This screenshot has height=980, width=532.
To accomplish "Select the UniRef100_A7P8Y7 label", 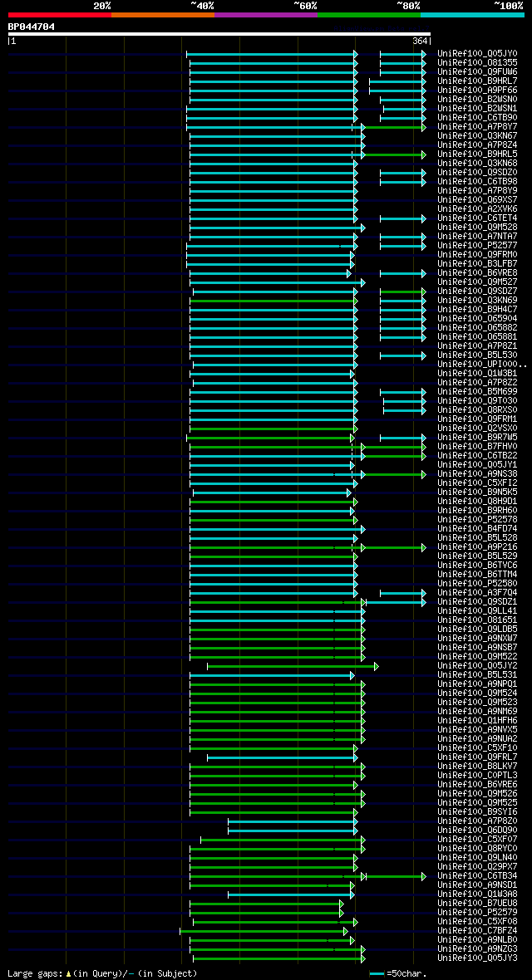I will [477, 127].
